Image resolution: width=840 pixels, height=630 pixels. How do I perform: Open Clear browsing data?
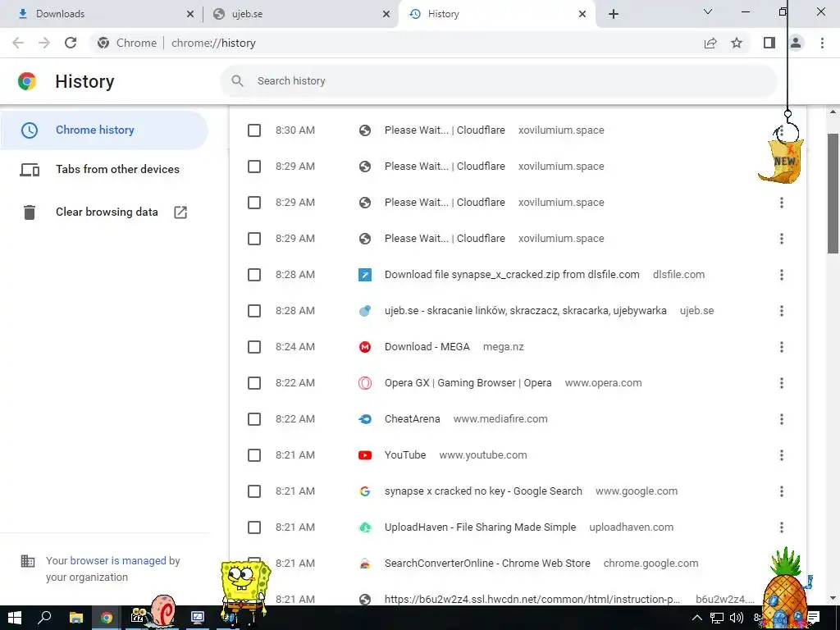pyautogui.click(x=104, y=212)
